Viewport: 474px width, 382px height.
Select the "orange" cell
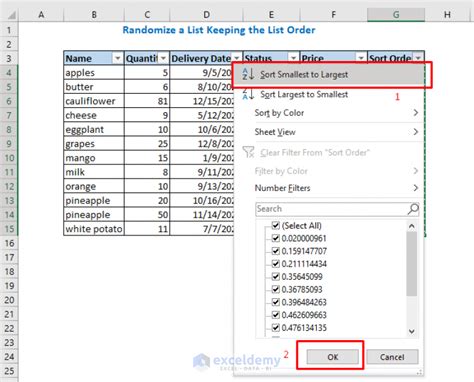pyautogui.click(x=94, y=186)
